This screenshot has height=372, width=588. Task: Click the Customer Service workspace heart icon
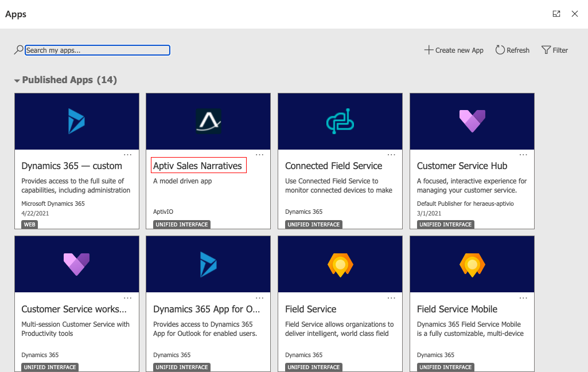[x=76, y=264]
